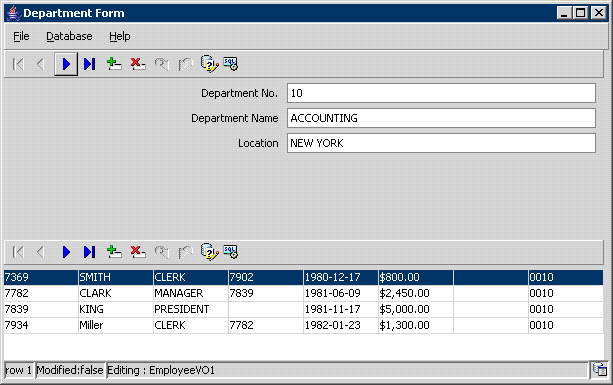Select the CLARK name cell

click(116, 293)
